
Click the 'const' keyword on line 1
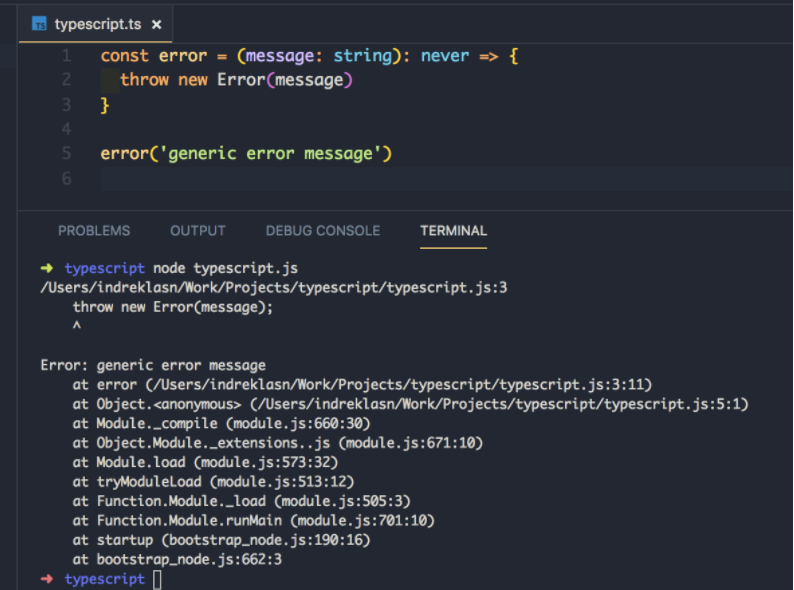[x=125, y=55]
